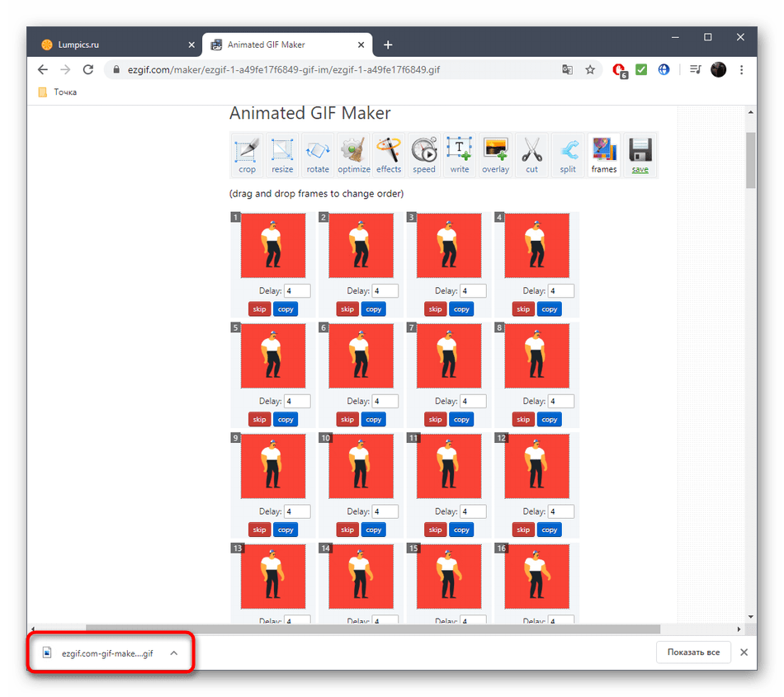Select the frames tool

tap(604, 155)
